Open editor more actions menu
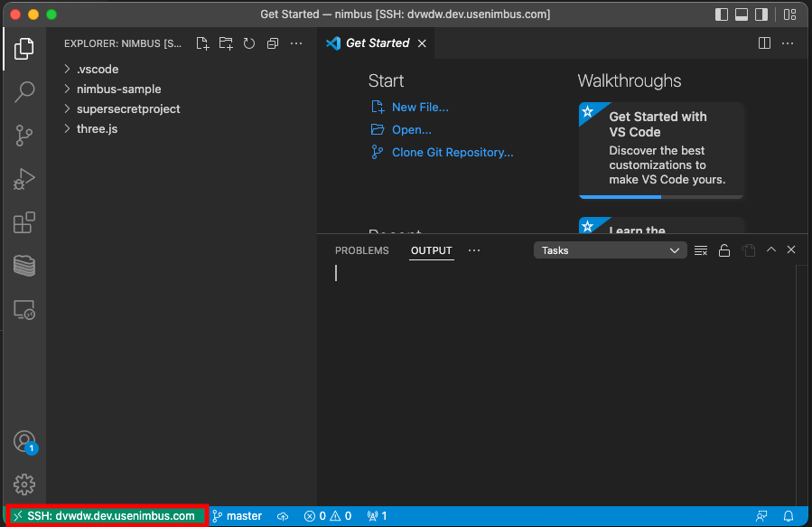Image resolution: width=812 pixels, height=527 pixels. click(x=788, y=43)
